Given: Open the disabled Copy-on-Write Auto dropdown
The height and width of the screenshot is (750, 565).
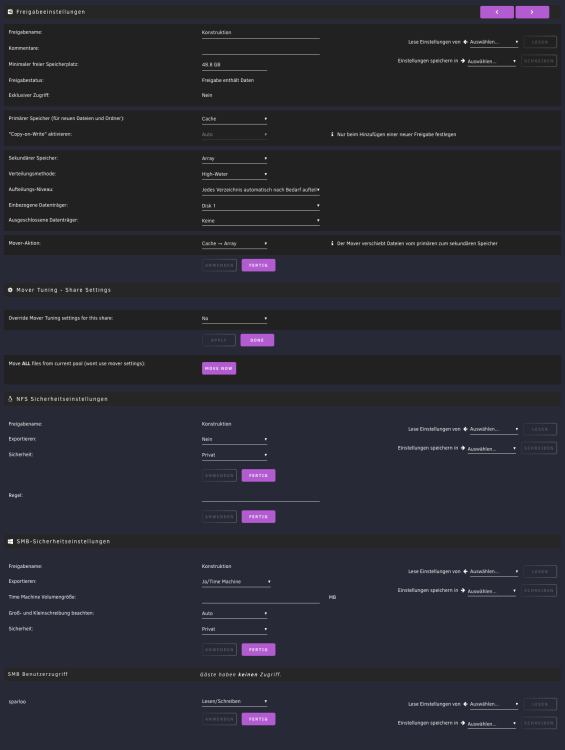Looking at the screenshot, I should coord(234,134).
